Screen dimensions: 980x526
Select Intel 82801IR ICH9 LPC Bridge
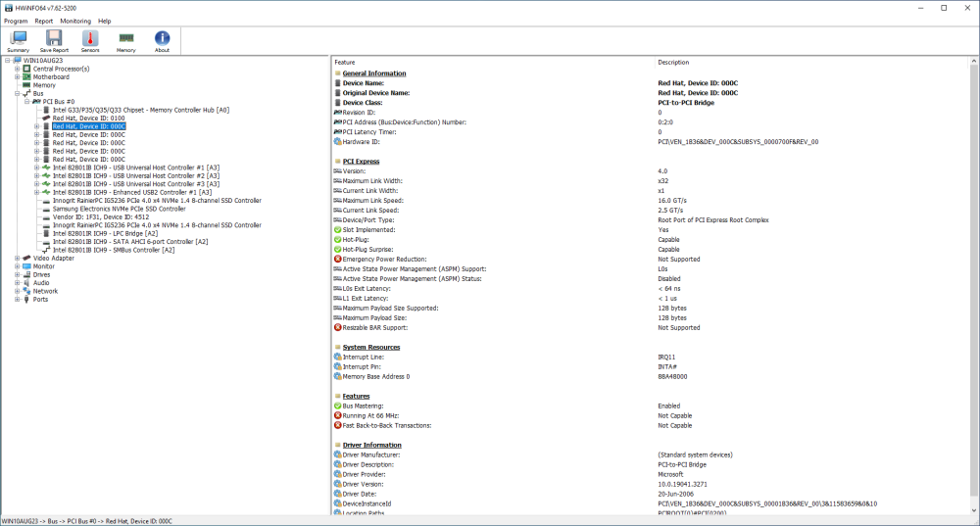pyautogui.click(x=105, y=234)
